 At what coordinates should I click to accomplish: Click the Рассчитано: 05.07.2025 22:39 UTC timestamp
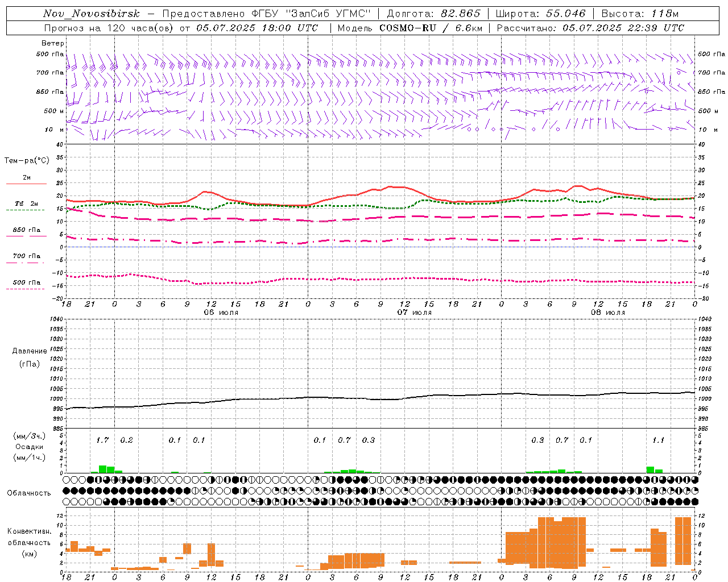tap(590, 28)
